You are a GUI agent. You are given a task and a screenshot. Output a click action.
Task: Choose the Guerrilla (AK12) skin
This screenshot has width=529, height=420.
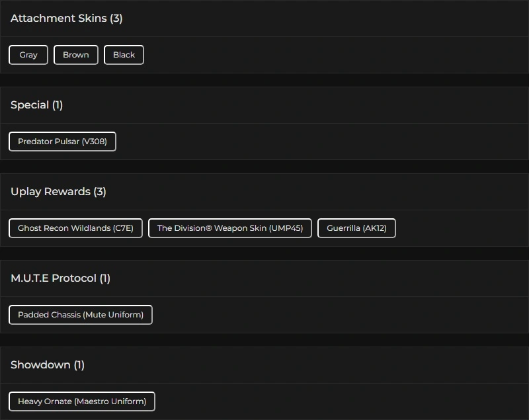(x=357, y=228)
